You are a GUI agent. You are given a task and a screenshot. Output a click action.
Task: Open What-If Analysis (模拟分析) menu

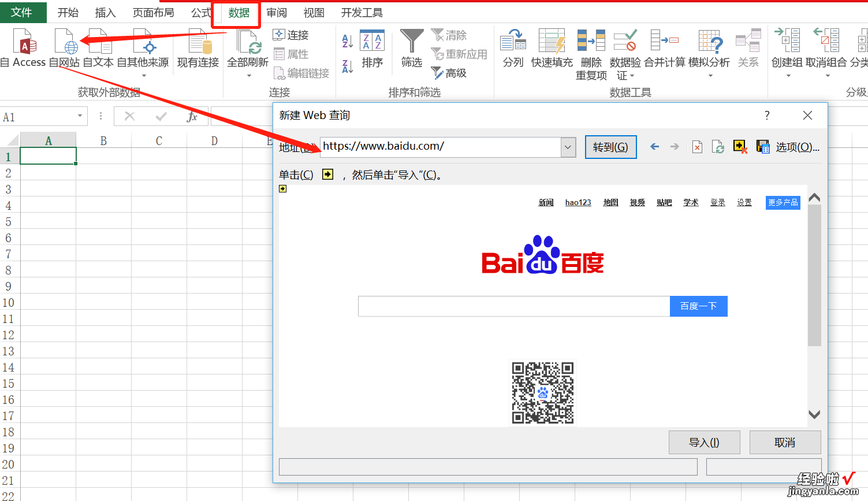pos(709,52)
